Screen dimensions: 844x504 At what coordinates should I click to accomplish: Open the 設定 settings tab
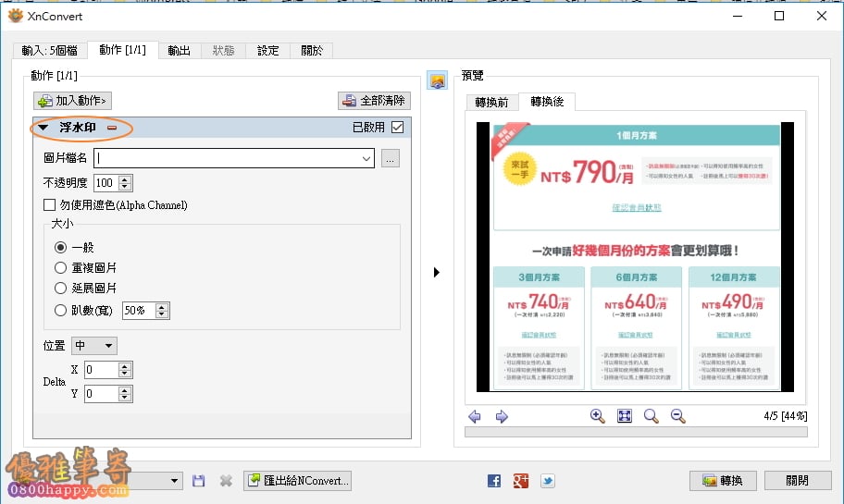pyautogui.click(x=268, y=51)
